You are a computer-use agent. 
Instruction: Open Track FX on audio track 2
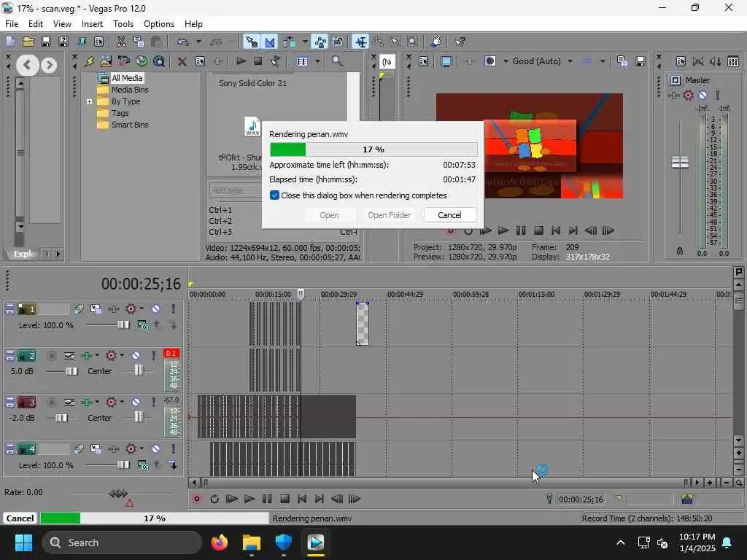coord(86,356)
